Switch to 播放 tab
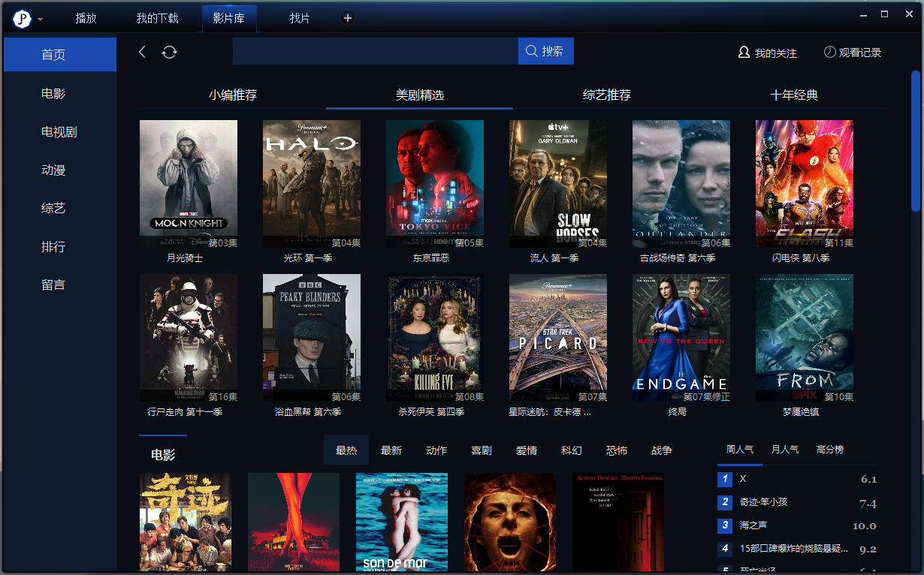 click(x=86, y=18)
